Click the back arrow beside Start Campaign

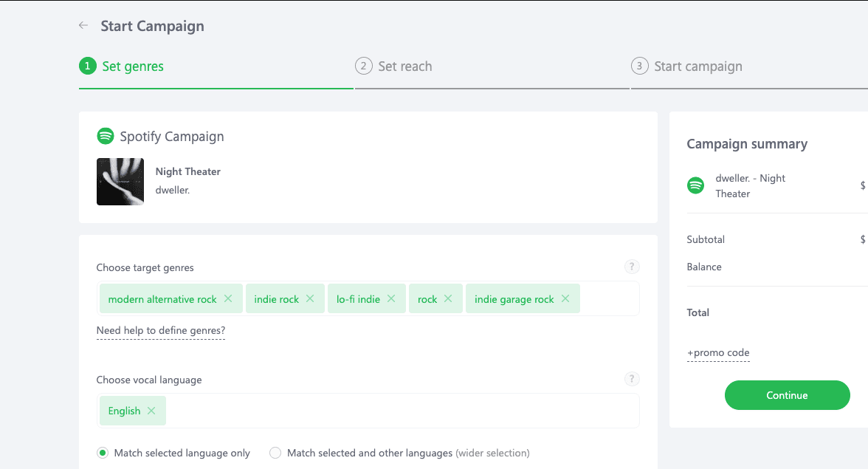[83, 26]
